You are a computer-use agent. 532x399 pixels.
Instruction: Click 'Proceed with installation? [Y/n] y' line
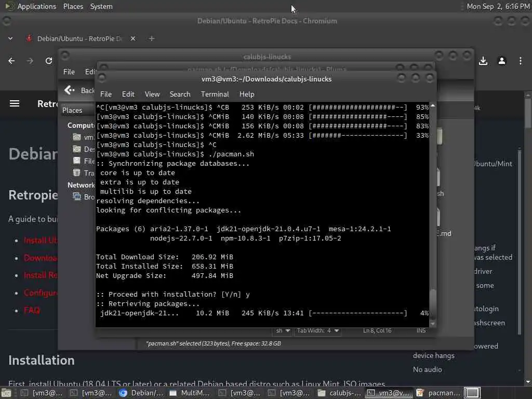[x=173, y=294]
